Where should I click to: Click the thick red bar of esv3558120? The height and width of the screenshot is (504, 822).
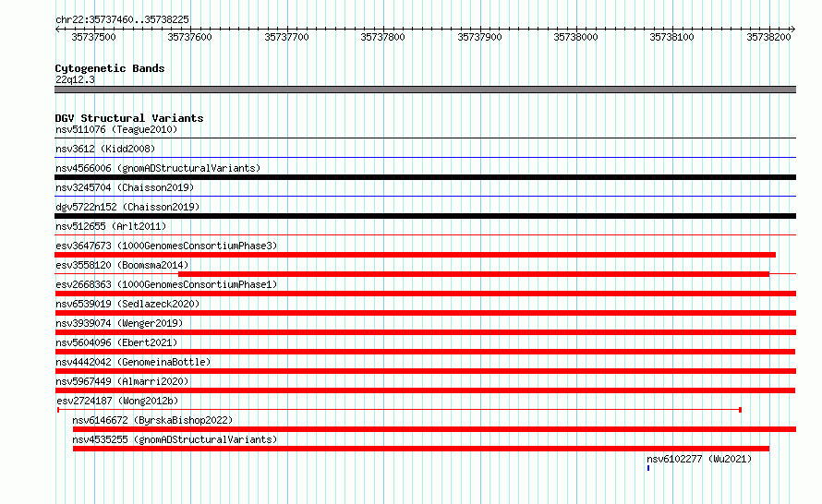pos(474,274)
